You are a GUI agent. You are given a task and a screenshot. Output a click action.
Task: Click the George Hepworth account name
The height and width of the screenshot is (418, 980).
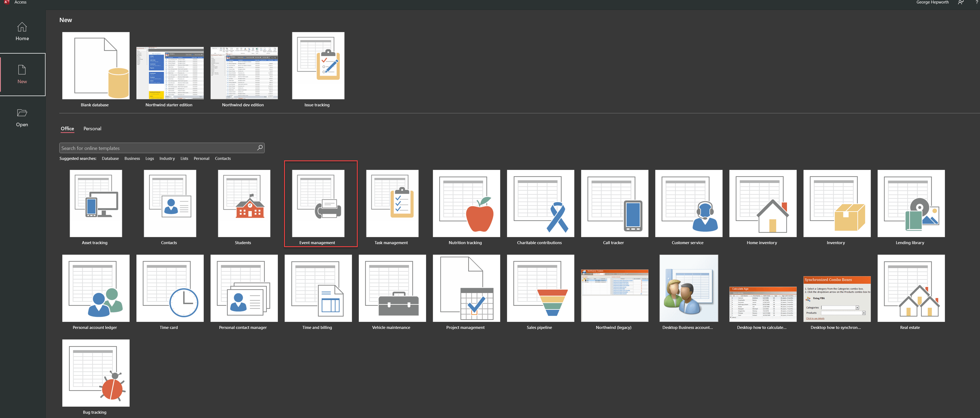click(932, 2)
